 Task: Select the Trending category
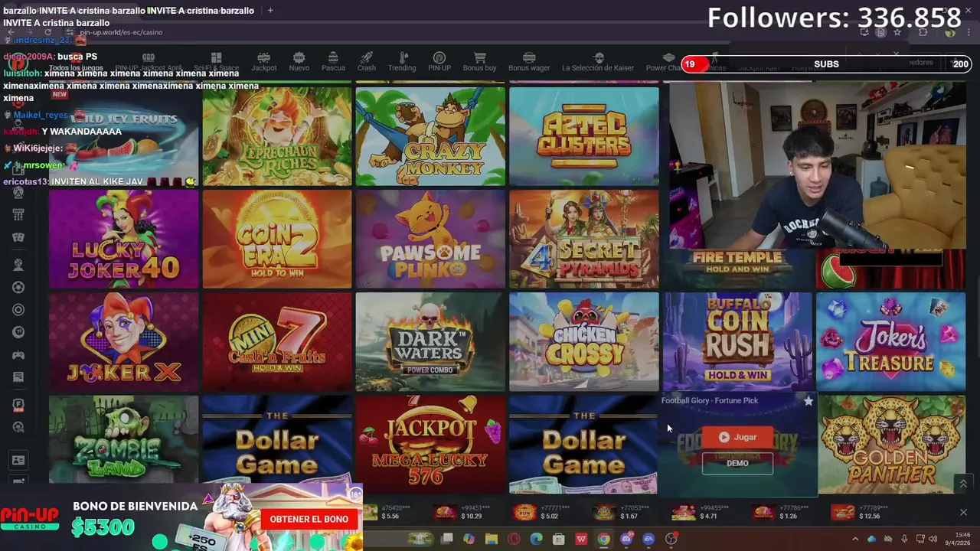[x=402, y=62]
